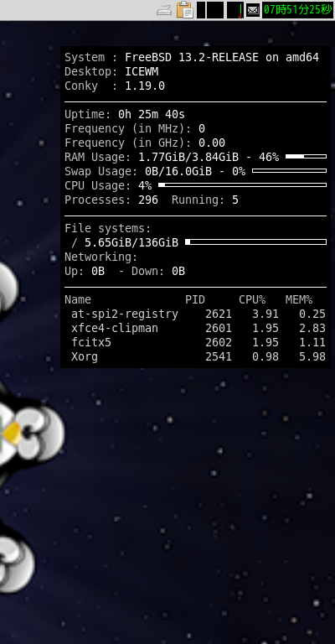Click the fcitx keyboard tray icon
This screenshot has width=335, height=644.
(x=164, y=10)
